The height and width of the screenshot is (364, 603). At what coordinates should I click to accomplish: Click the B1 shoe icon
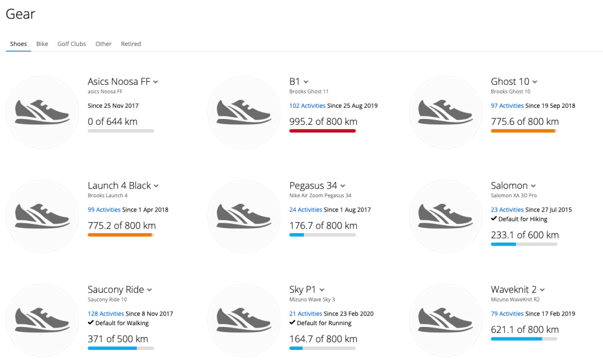click(x=243, y=112)
